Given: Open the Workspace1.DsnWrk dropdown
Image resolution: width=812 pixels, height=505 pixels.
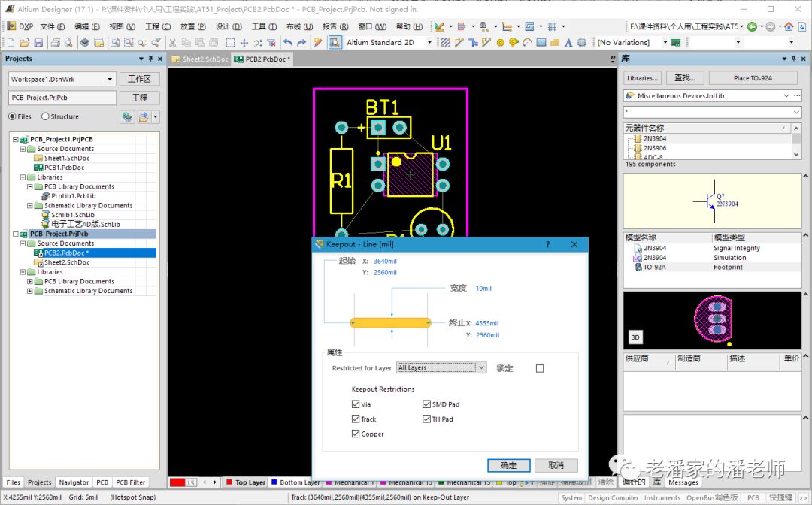Looking at the screenshot, I should point(110,79).
